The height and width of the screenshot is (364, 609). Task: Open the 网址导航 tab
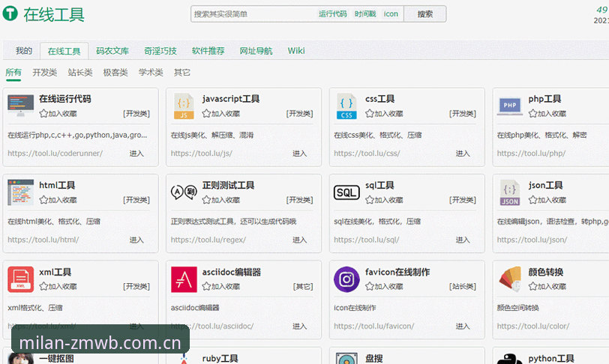coord(256,51)
